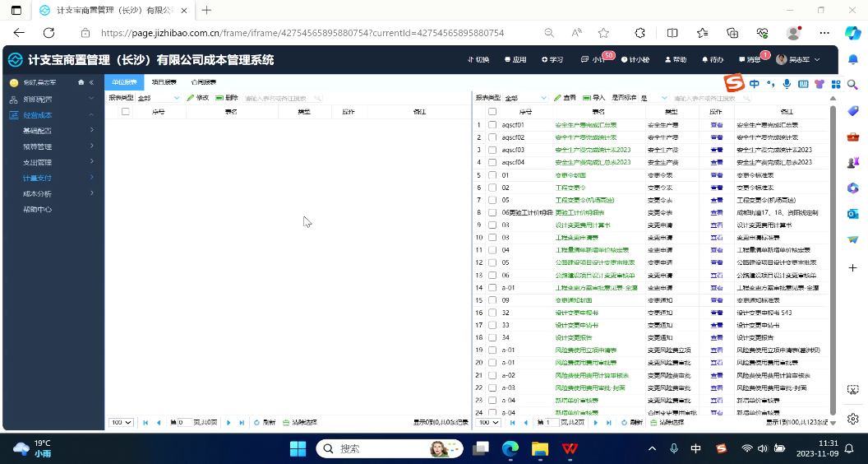Click 刷新 refresh in the right pager
The height and width of the screenshot is (464, 868).
click(631, 422)
